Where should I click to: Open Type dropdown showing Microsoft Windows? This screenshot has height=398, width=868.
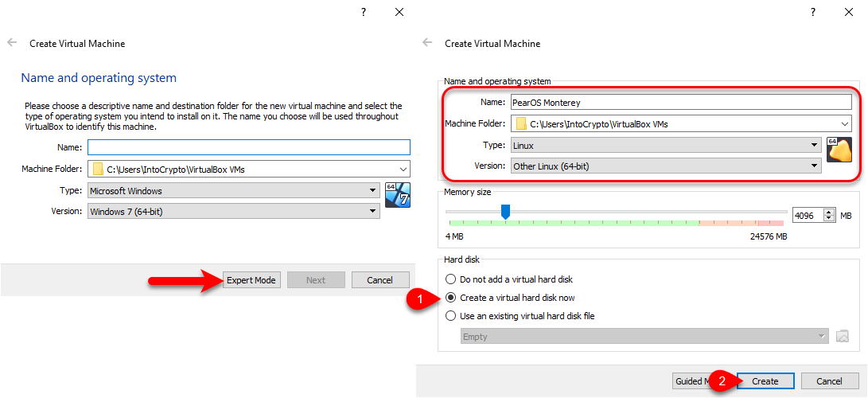click(x=234, y=191)
